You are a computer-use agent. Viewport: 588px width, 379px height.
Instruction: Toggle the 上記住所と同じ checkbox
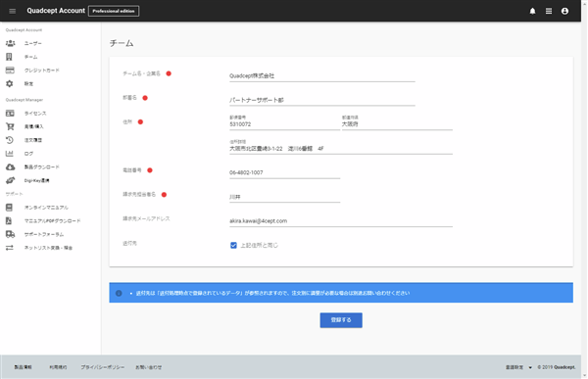tap(233, 245)
